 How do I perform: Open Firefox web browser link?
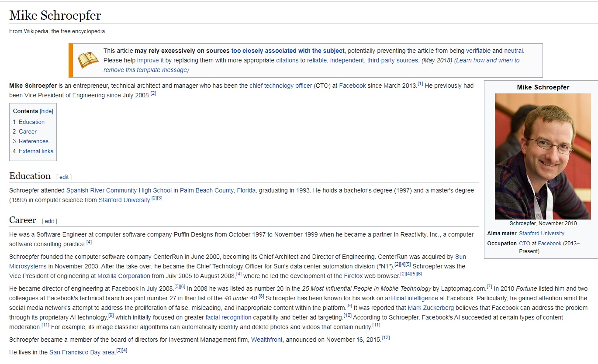[353, 276]
